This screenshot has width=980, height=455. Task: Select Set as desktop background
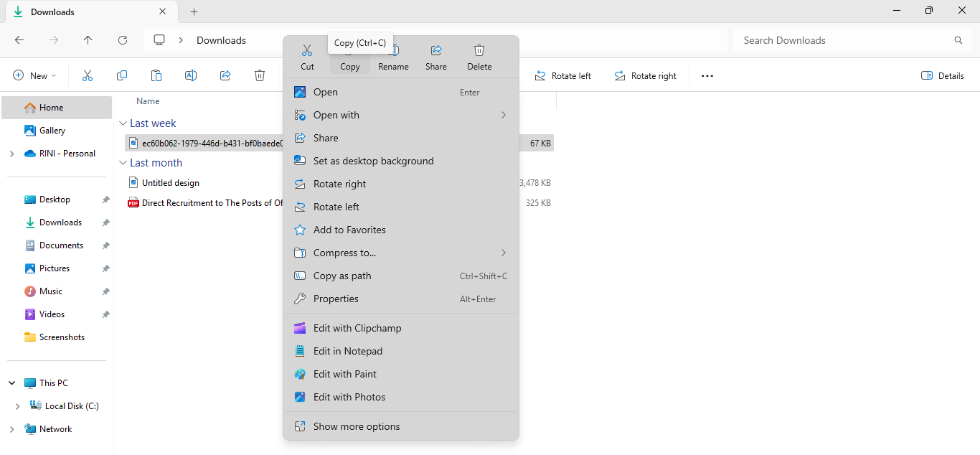pos(373,161)
